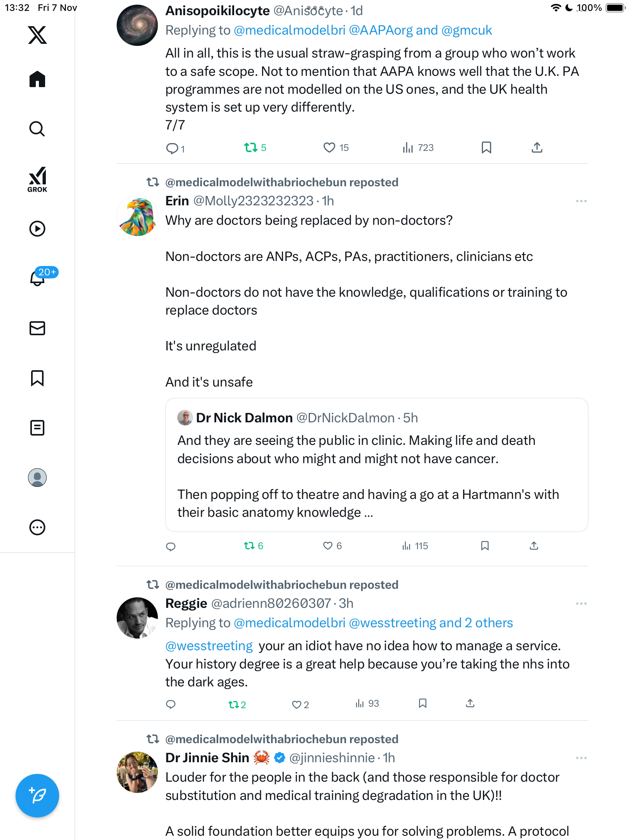
Task: Open more options on Reggie's post
Action: tap(581, 604)
